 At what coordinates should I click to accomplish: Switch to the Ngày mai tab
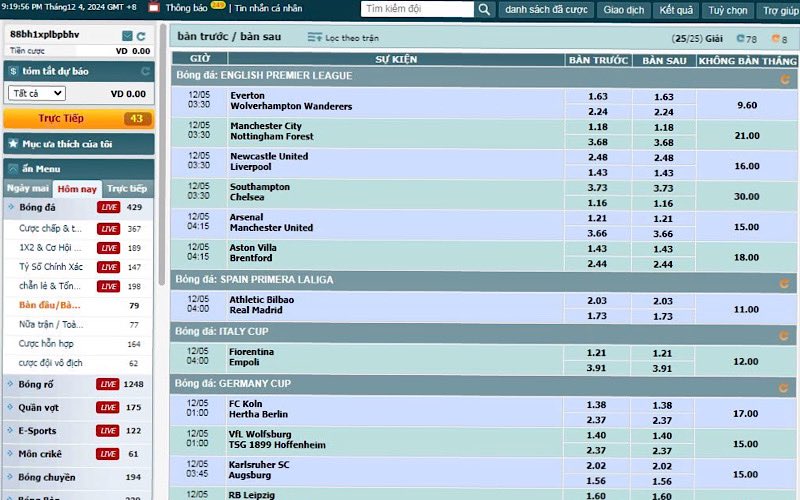(27, 188)
